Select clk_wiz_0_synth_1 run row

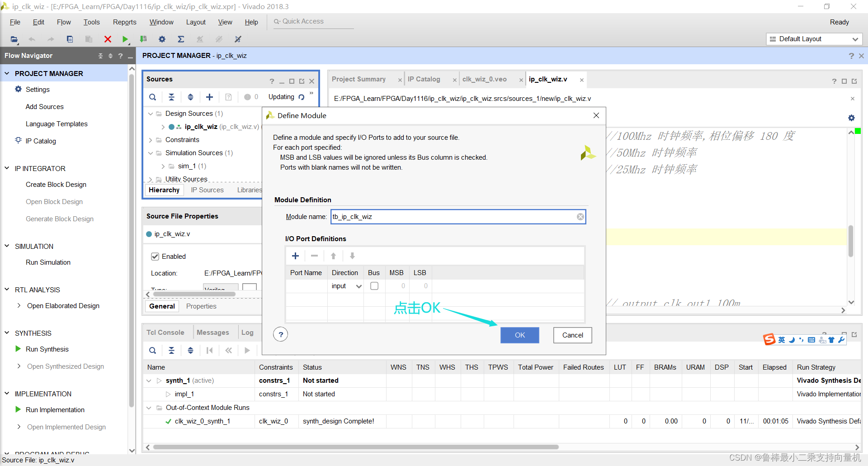(x=502, y=421)
